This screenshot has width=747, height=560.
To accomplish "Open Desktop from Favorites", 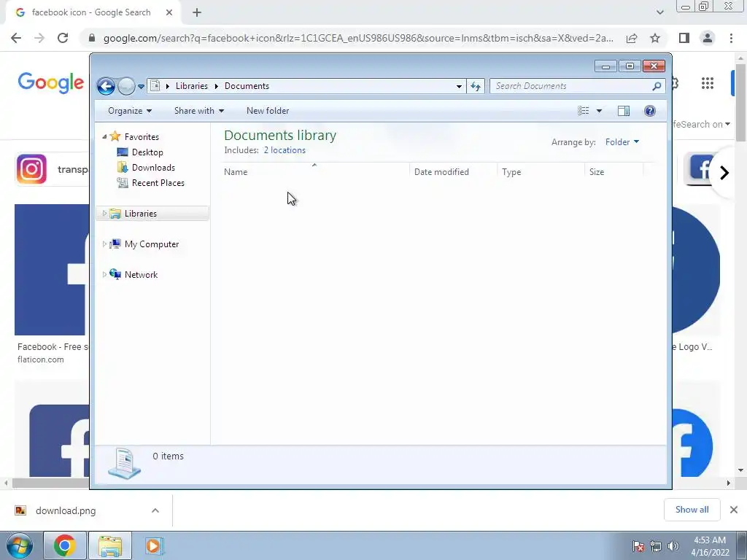I will pyautogui.click(x=147, y=152).
